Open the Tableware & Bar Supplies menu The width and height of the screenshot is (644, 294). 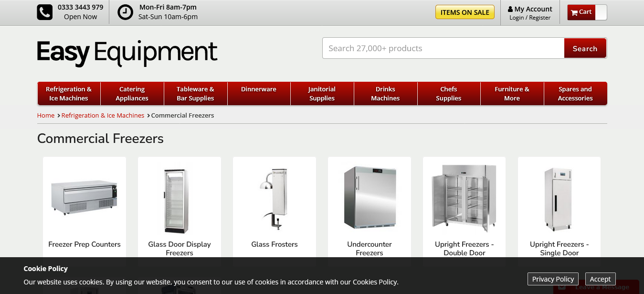(196, 94)
